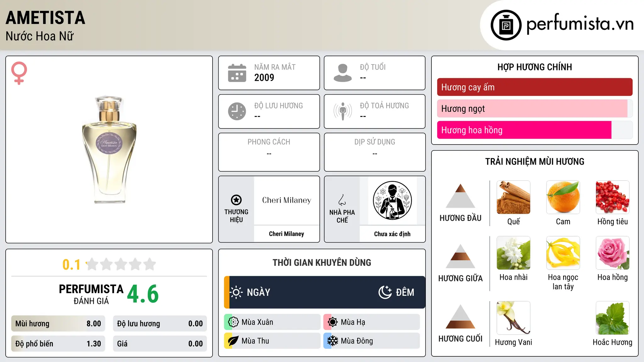Click the perfumista.vn site name
This screenshot has width=644, height=362.
(580, 24)
